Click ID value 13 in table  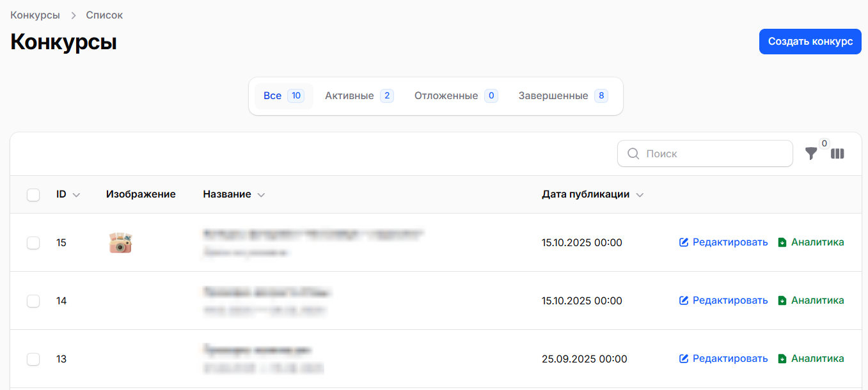click(61, 359)
